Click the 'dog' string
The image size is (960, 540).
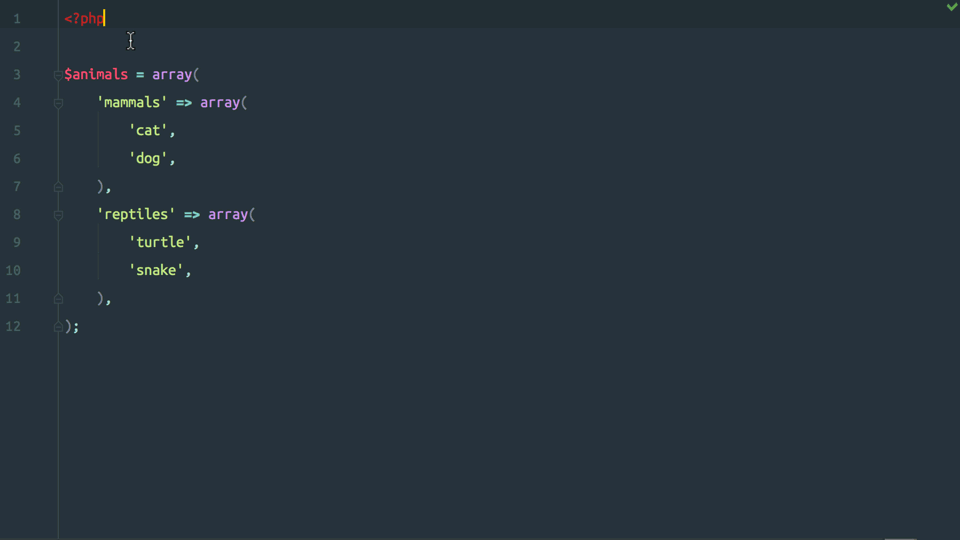(148, 159)
